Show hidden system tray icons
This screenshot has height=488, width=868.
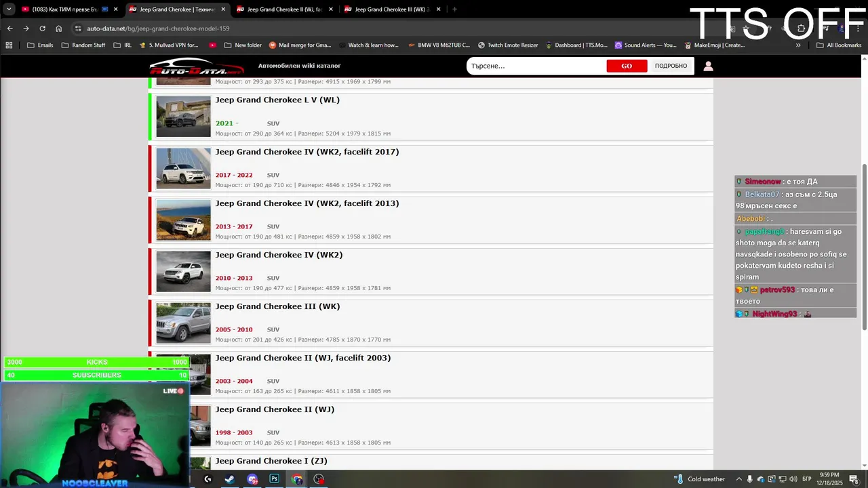(x=738, y=479)
